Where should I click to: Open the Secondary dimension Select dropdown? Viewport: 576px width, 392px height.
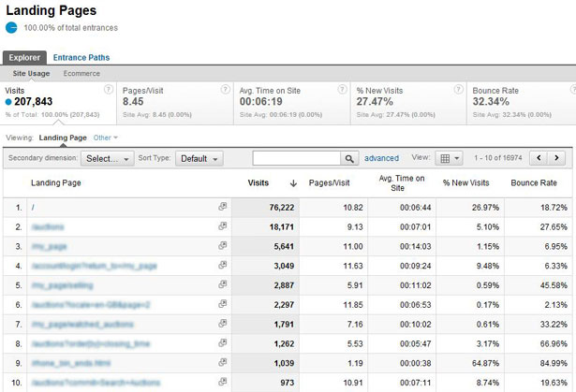click(x=108, y=158)
